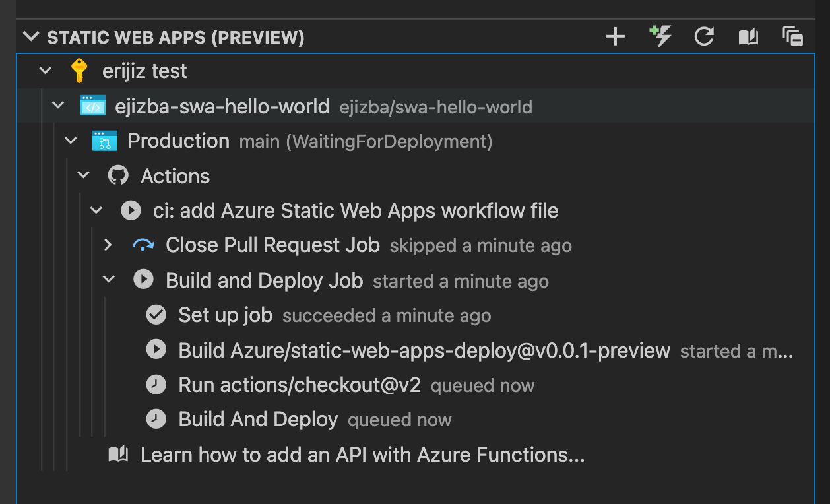Collapse the Actions tree node
830x504 pixels.
[x=83, y=175]
